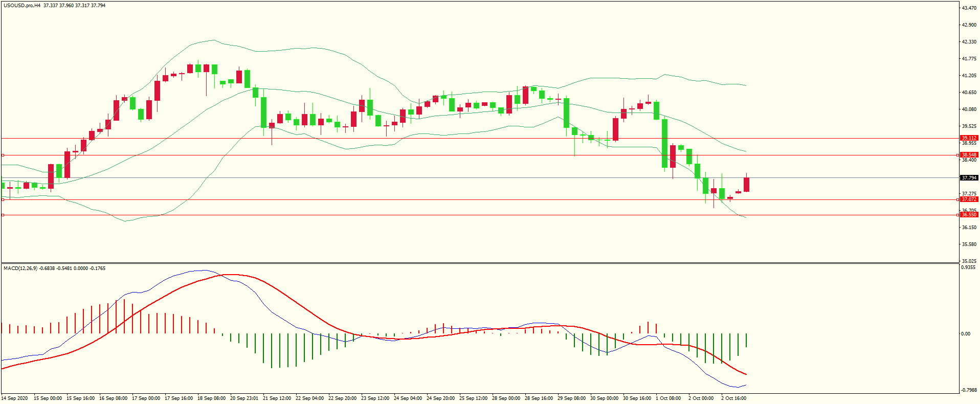
Task: Click the black 37.794 current price label
Action: pyautogui.click(x=969, y=178)
